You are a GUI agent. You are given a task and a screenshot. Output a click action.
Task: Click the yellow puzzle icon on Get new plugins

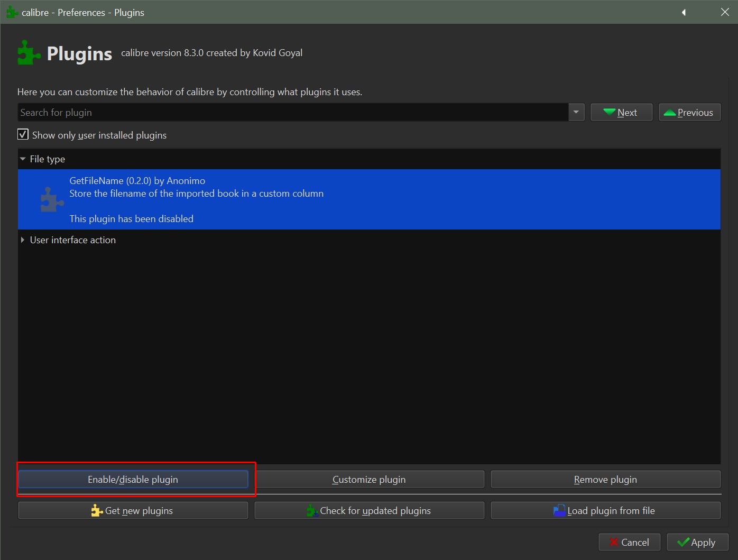pyautogui.click(x=97, y=510)
